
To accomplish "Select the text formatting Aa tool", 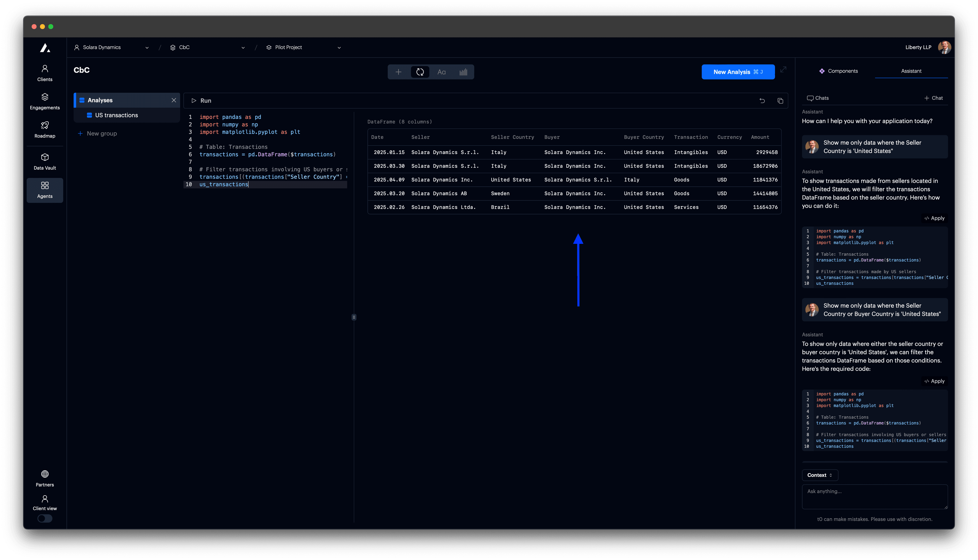I will 441,72.
